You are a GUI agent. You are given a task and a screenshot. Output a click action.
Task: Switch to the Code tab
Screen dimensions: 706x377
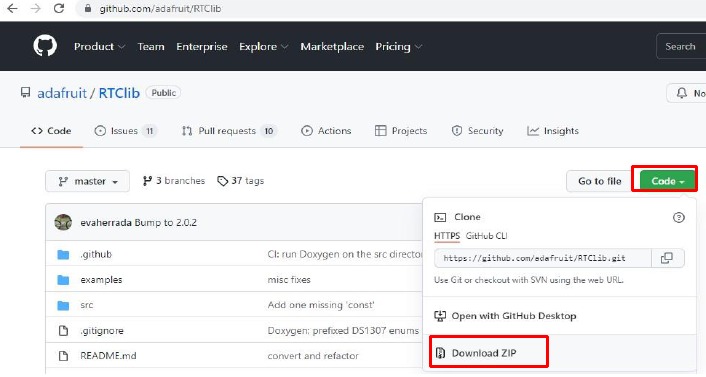pos(51,131)
